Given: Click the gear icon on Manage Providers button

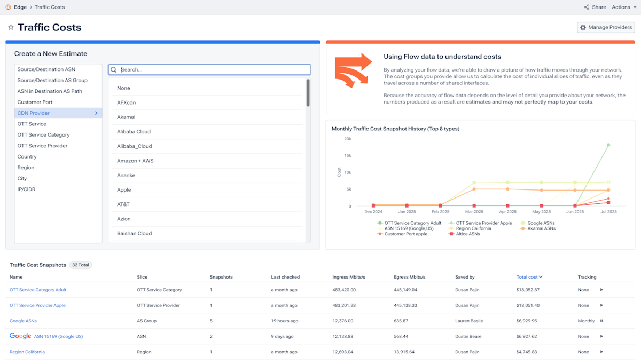Looking at the screenshot, I should coord(583,27).
